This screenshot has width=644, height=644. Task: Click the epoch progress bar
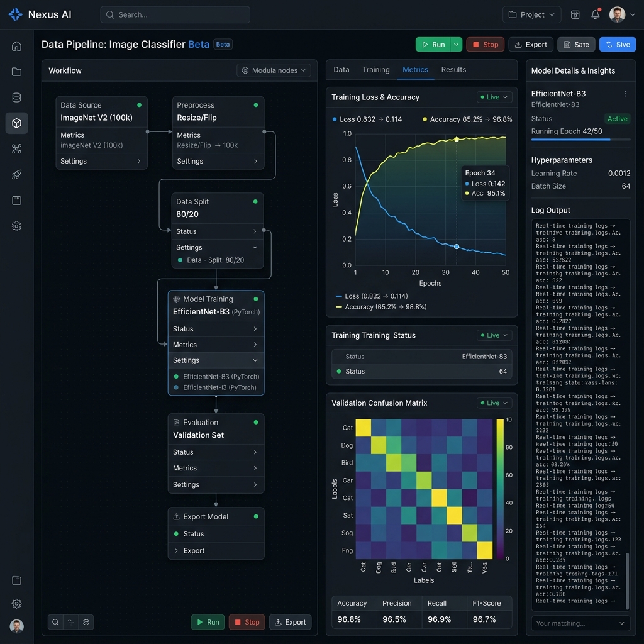[580, 140]
